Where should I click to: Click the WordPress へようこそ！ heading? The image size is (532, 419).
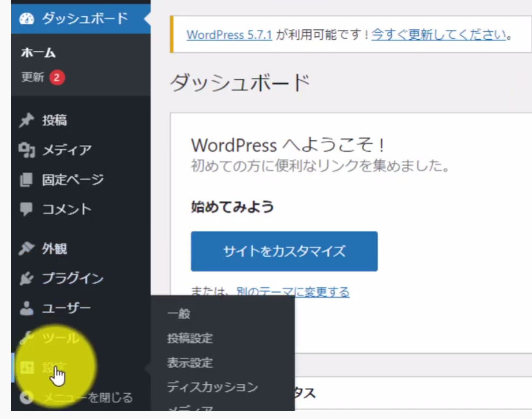pos(288,145)
